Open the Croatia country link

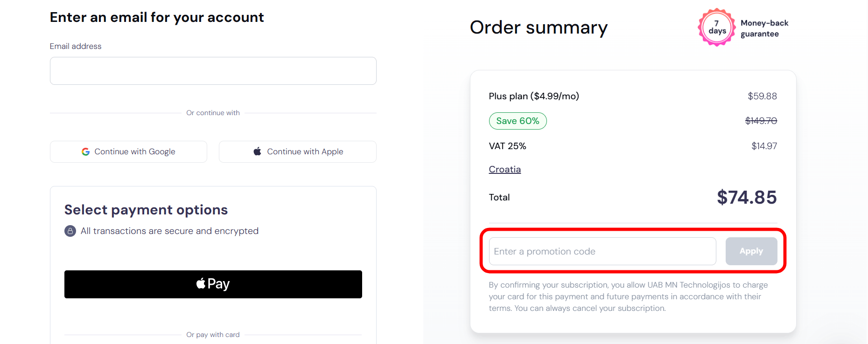[x=504, y=169]
